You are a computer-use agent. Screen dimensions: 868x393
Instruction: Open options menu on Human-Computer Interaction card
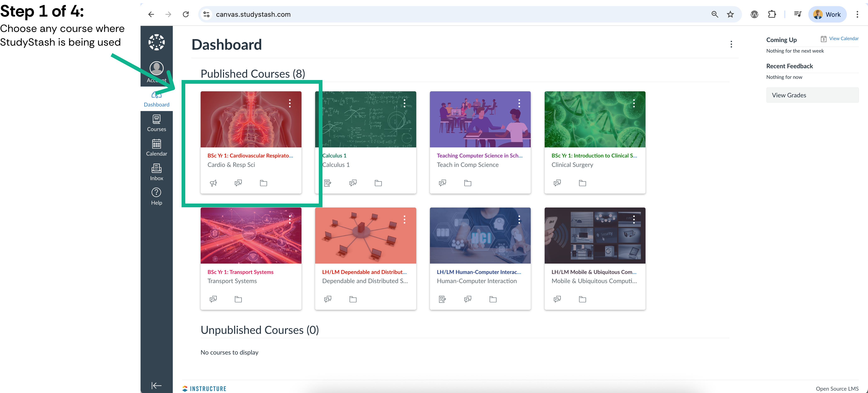[519, 220]
